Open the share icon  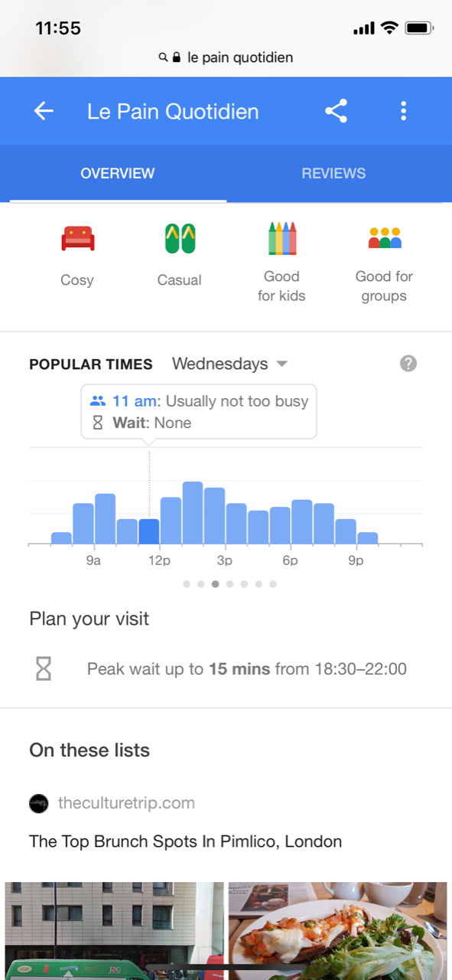point(336,112)
